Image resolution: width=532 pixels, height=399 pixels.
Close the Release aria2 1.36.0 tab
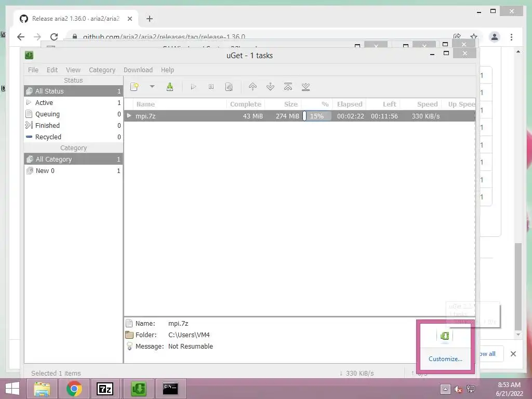pos(129,19)
